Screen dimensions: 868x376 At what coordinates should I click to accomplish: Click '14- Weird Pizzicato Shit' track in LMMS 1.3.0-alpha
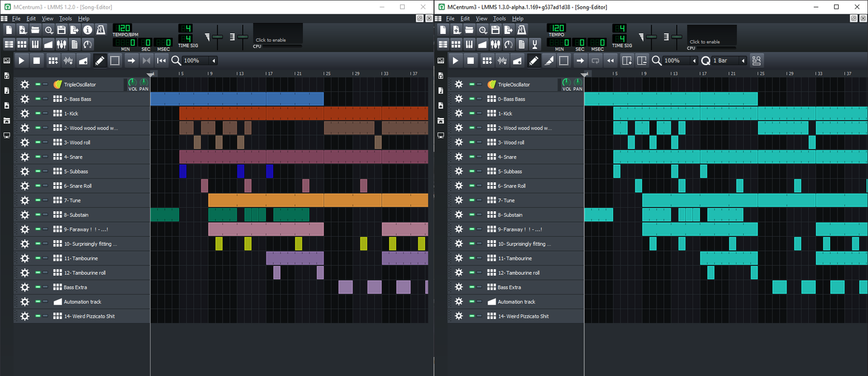pyautogui.click(x=524, y=316)
